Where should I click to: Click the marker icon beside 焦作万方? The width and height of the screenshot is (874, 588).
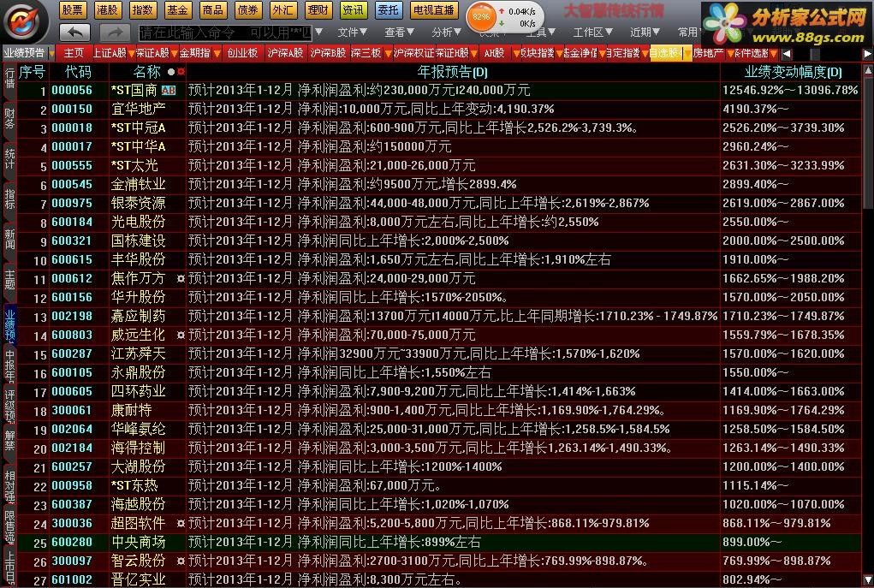181,278
